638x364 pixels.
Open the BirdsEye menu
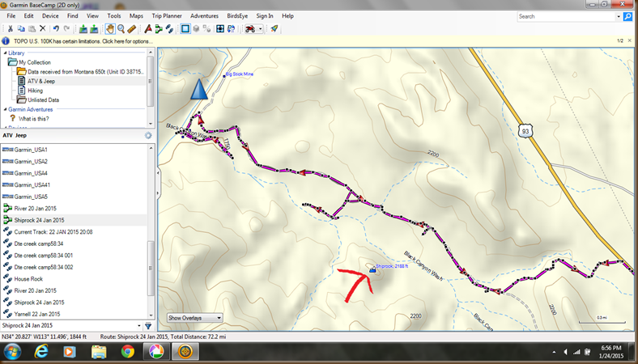[x=237, y=16]
